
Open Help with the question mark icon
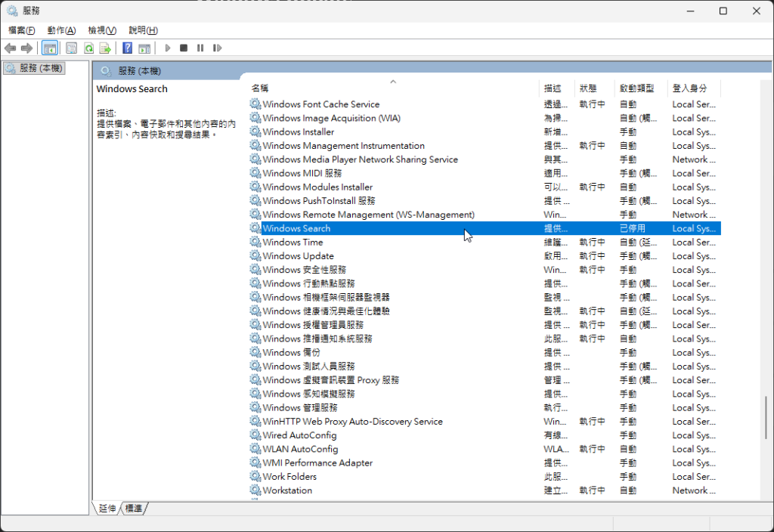(127, 48)
